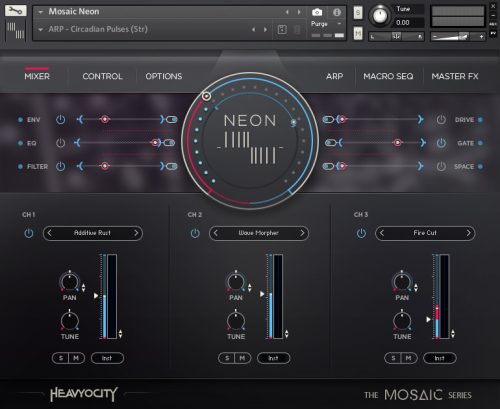This screenshot has height=409, width=500.
Task: Click the CH 3 Inst button
Action: 439,358
